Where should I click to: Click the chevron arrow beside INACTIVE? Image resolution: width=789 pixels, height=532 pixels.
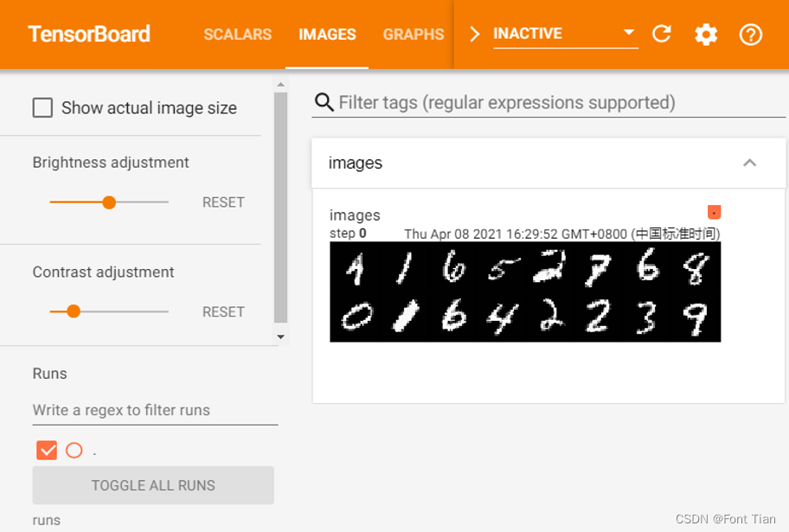click(474, 34)
